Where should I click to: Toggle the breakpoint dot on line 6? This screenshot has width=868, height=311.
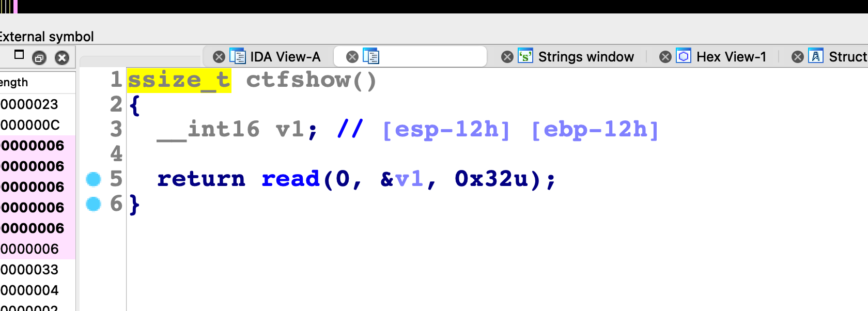pos(94,204)
